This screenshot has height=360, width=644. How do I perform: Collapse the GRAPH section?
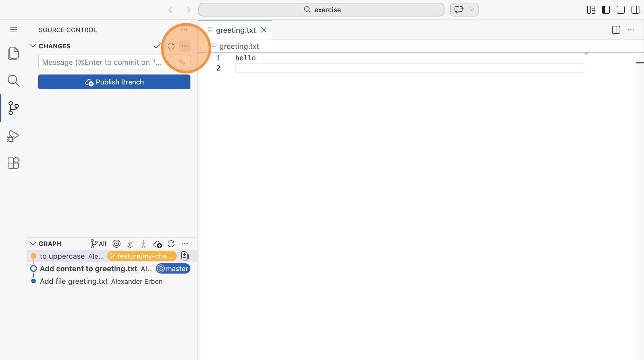33,244
